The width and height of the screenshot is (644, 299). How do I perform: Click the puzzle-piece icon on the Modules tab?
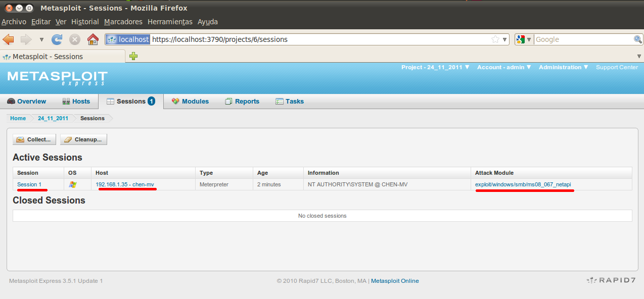174,101
